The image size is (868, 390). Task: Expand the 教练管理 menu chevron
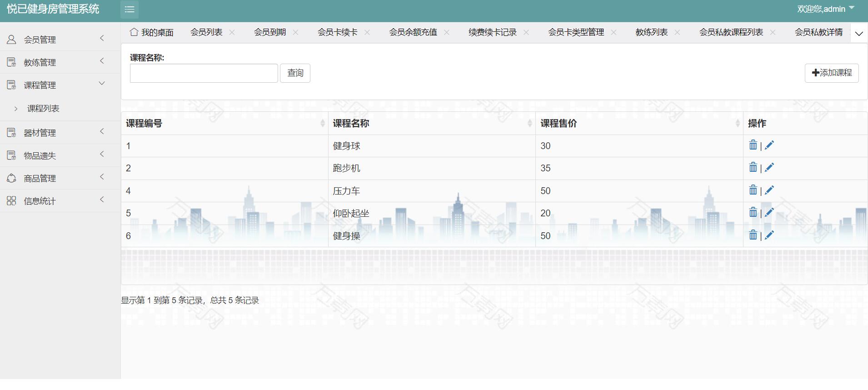tap(102, 61)
